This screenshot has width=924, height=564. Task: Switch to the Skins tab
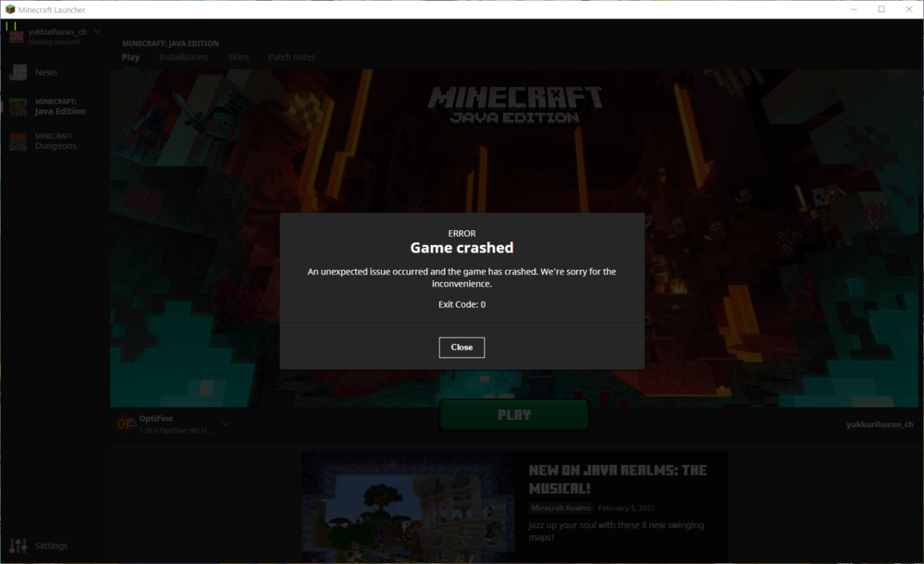(238, 57)
